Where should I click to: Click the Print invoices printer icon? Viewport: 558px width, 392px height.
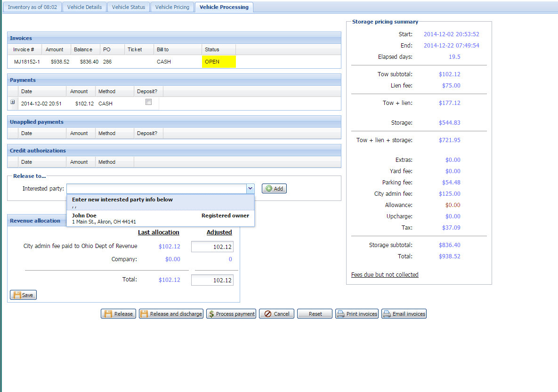(340, 314)
